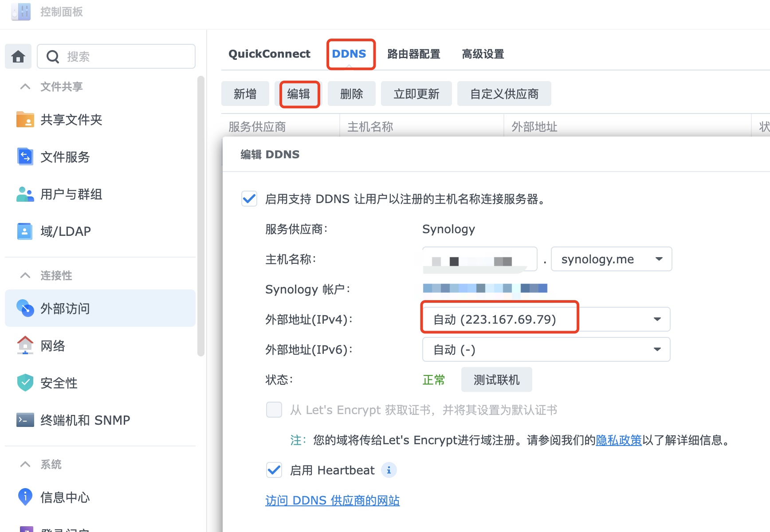
Task: Click the 主机名称 column header
Action: click(422, 126)
